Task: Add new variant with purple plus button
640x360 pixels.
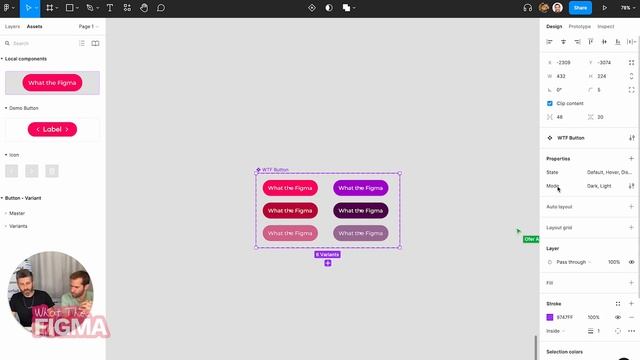Action: pos(328,263)
